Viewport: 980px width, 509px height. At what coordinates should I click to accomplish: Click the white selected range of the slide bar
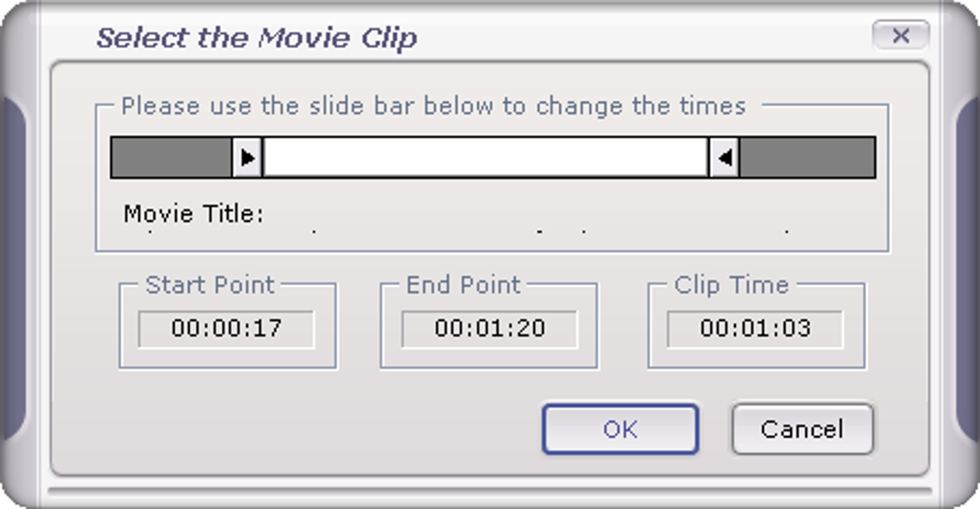(x=485, y=158)
